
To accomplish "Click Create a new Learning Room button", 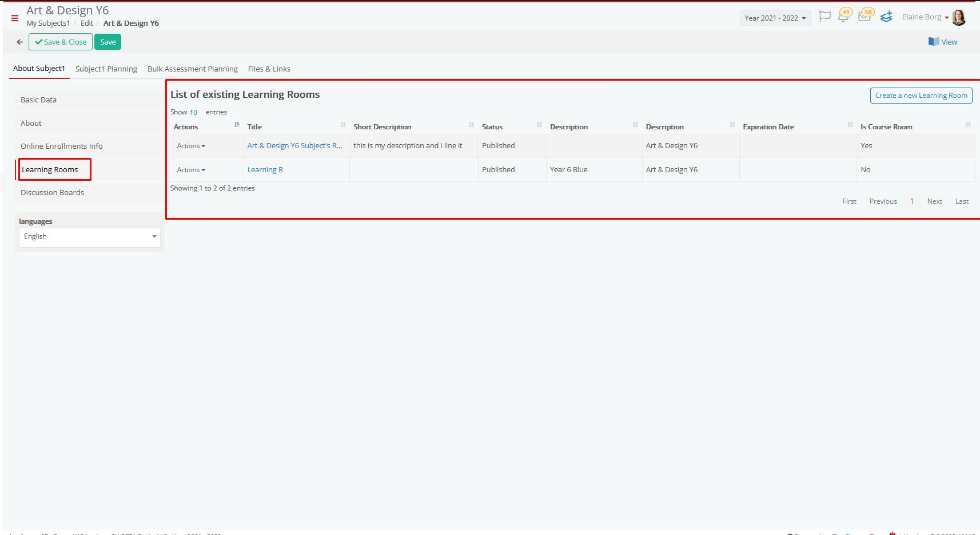I will pos(921,96).
